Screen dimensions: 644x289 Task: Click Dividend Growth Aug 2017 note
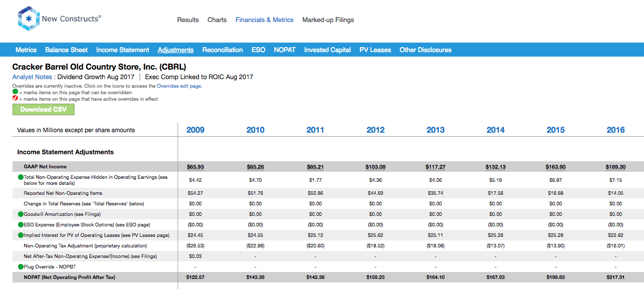click(x=96, y=77)
